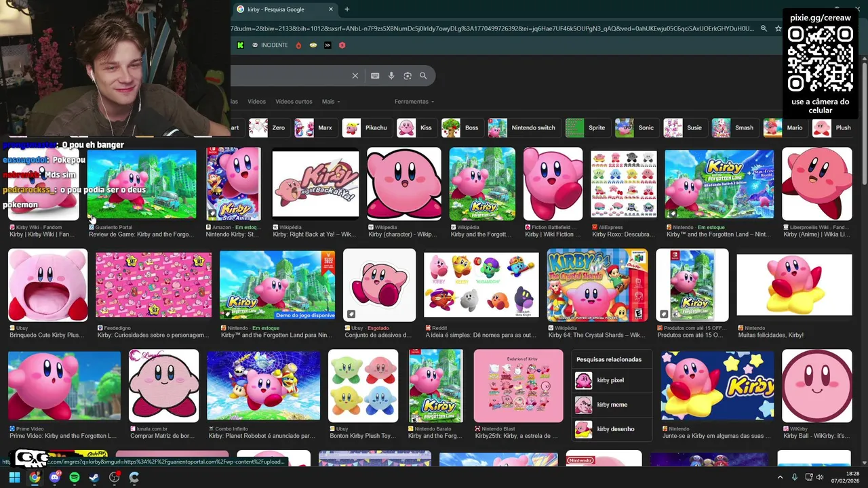The height and width of the screenshot is (488, 868).
Task: Open Spotify from the taskbar
Action: 75,477
